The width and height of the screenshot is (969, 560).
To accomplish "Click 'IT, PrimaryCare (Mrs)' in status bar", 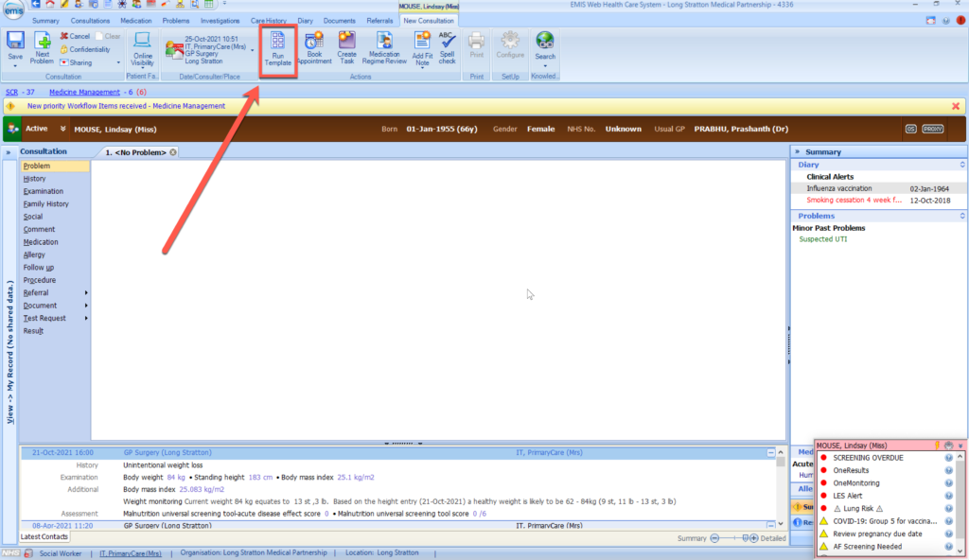I will [131, 553].
